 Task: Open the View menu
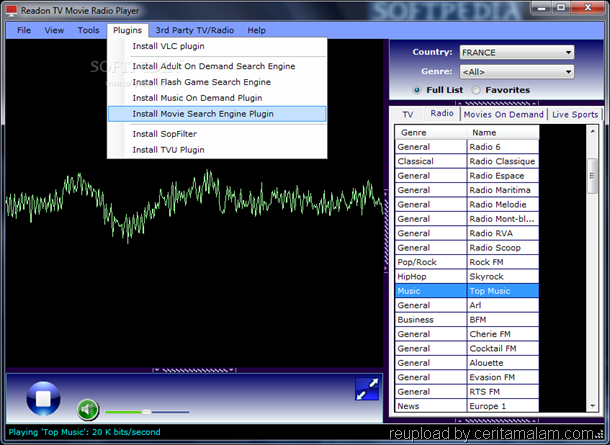(x=54, y=30)
